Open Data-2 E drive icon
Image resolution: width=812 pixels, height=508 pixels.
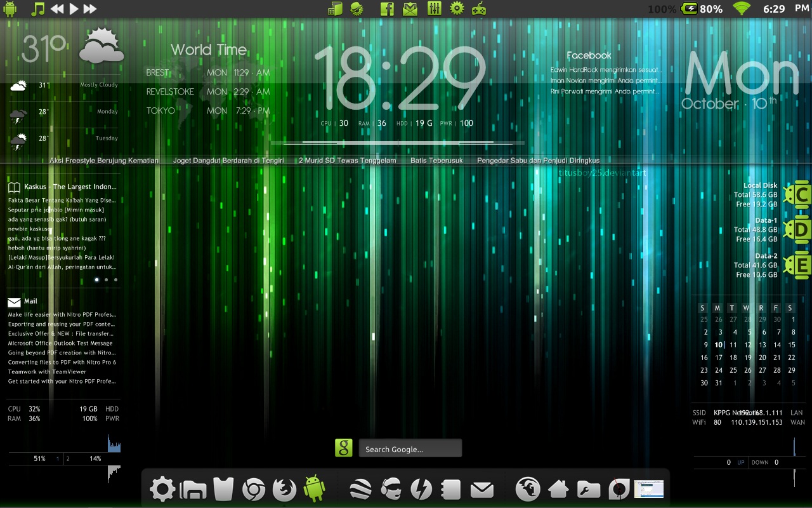pyautogui.click(x=797, y=265)
